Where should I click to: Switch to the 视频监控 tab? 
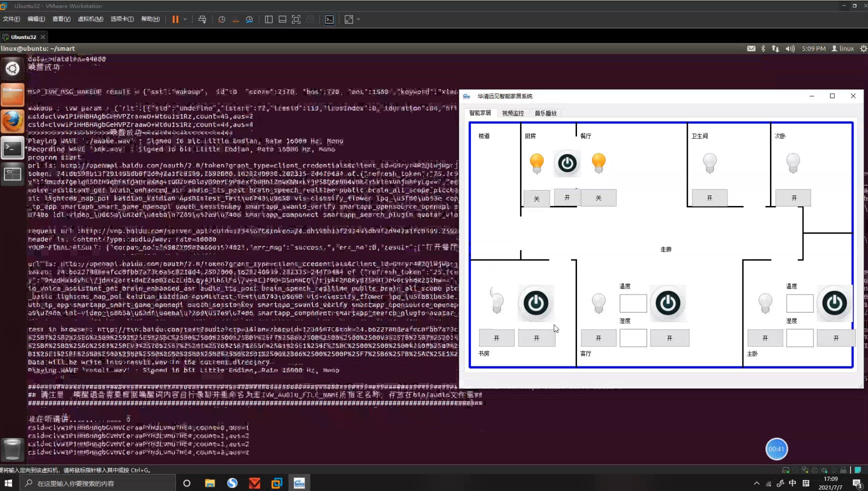coord(512,113)
